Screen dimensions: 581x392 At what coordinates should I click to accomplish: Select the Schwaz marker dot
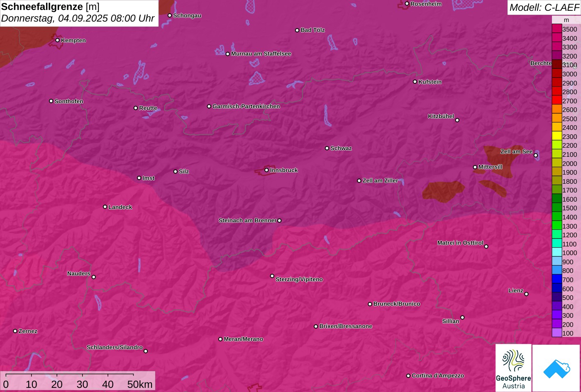tap(327, 148)
